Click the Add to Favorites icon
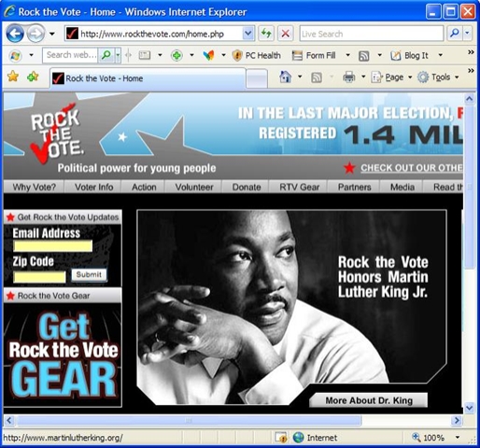This screenshot has height=448, width=480. tap(33, 77)
